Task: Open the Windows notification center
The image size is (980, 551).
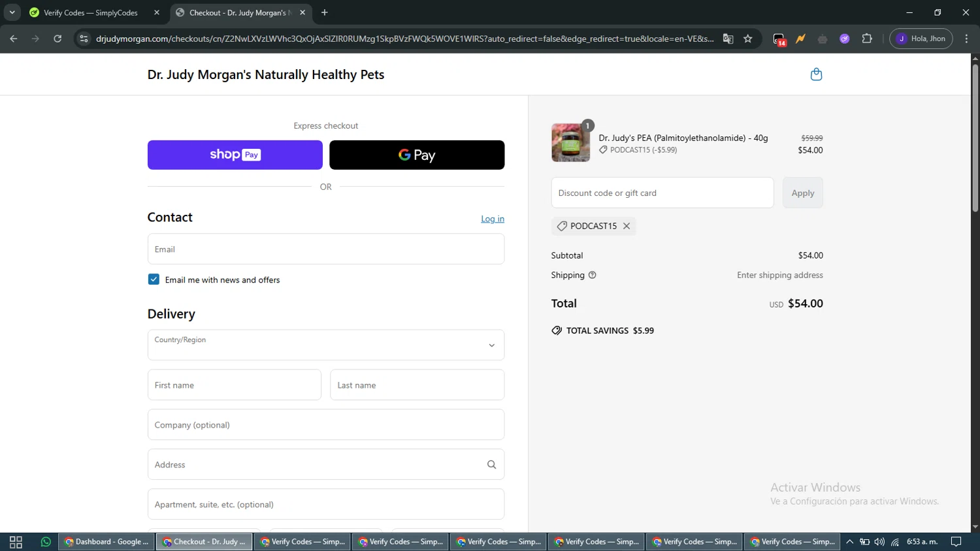Action: click(x=956, y=542)
